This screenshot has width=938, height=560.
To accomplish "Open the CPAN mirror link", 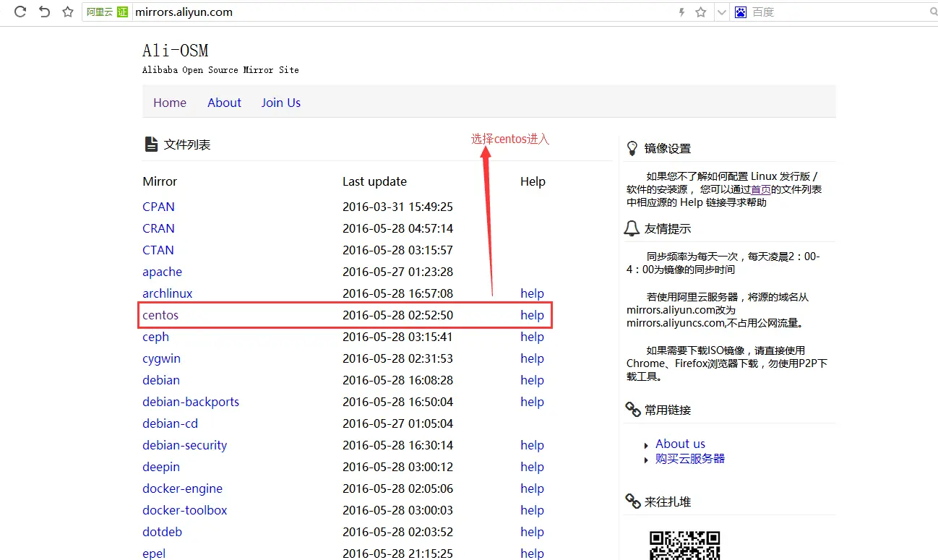I will point(158,207).
